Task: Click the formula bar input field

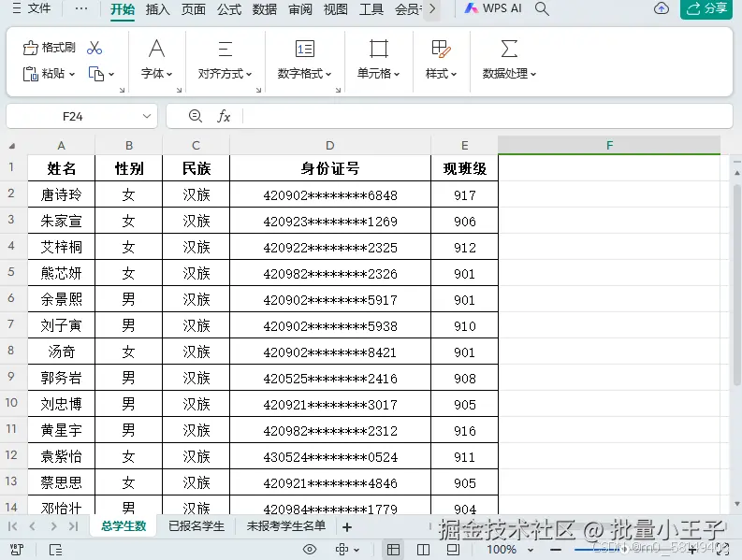Action: tap(487, 116)
